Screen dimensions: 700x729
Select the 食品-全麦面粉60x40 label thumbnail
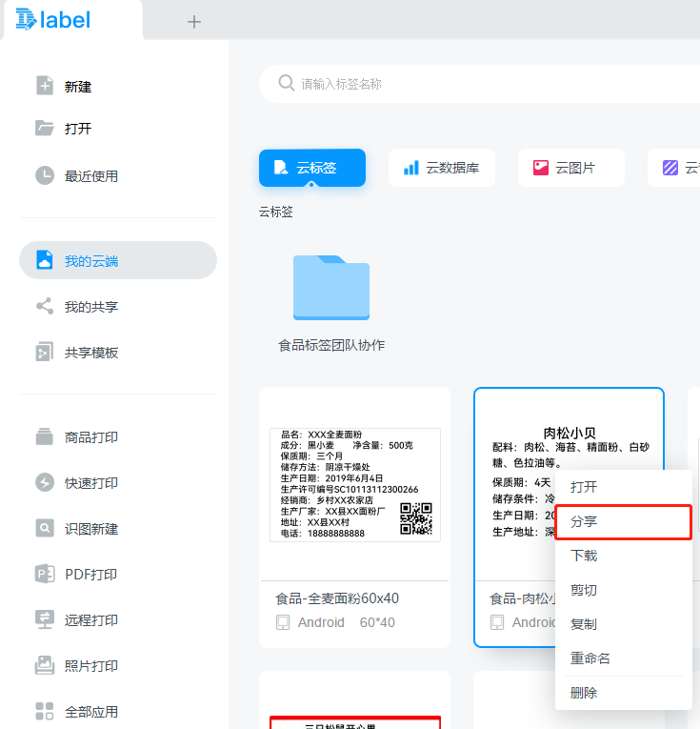point(354,486)
